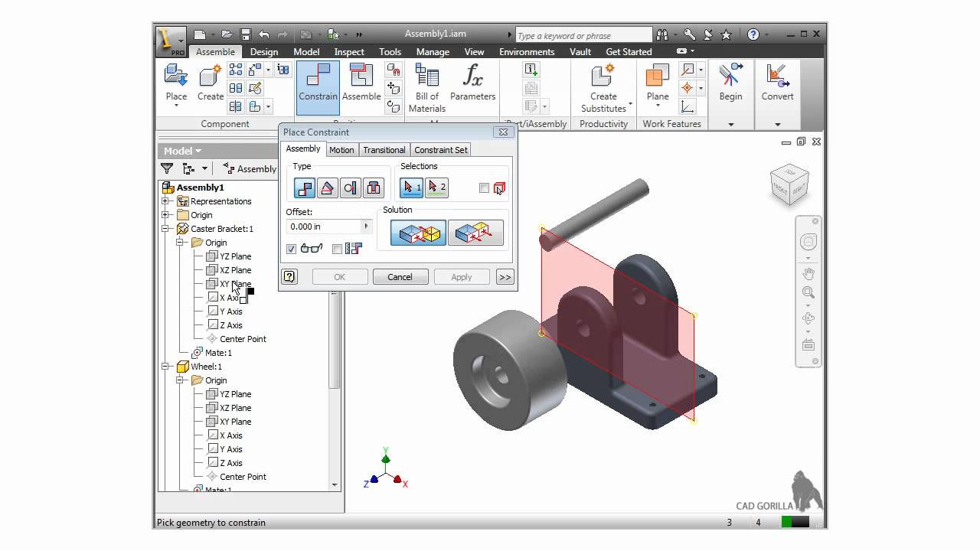Activate second selection arrow button
Viewport: 980px width, 551px height.
point(436,187)
